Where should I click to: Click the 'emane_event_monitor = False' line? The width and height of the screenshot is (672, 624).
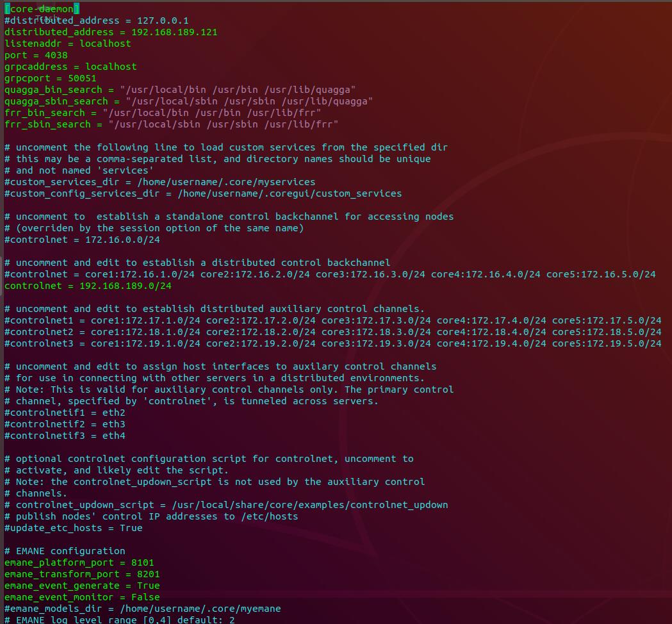82,598
